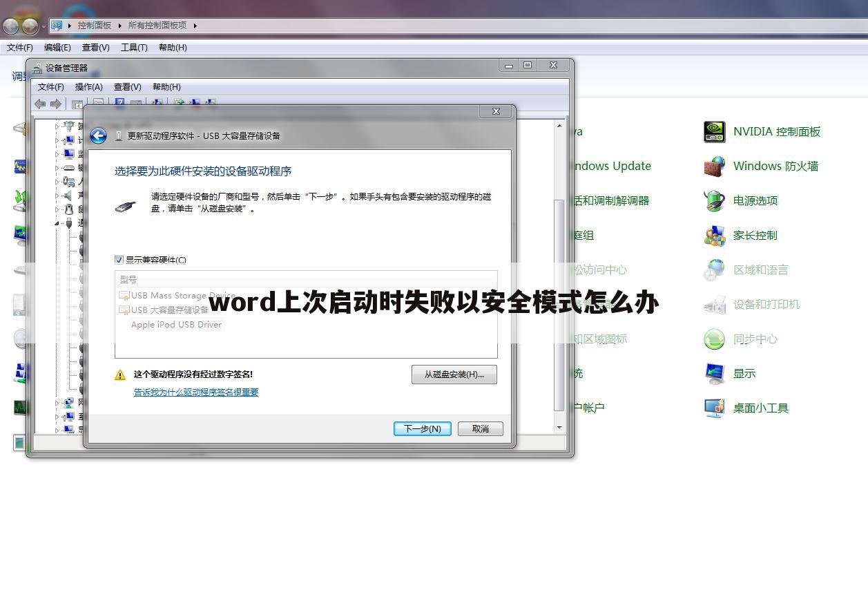Open 工具(T) menu

[134, 48]
